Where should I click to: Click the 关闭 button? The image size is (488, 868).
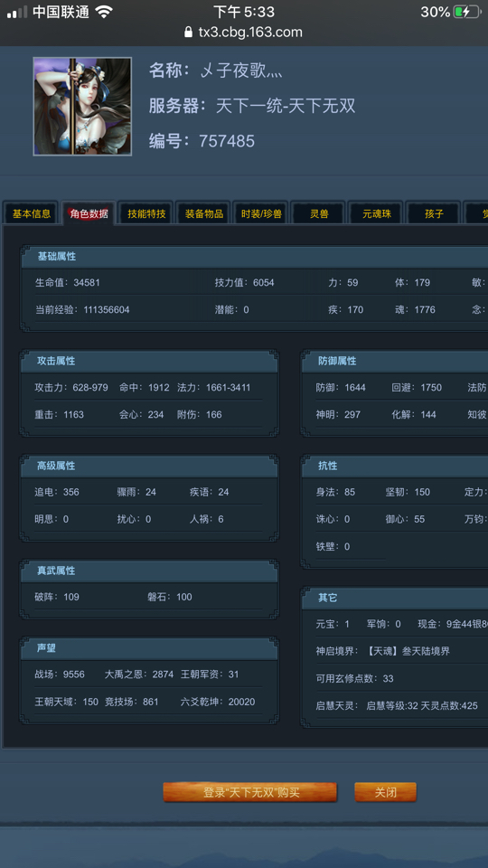(386, 792)
